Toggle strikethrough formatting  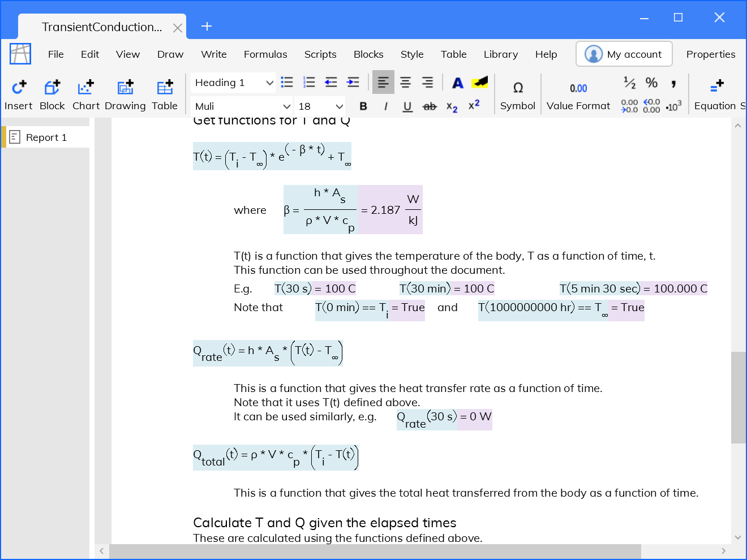pyautogui.click(x=430, y=106)
